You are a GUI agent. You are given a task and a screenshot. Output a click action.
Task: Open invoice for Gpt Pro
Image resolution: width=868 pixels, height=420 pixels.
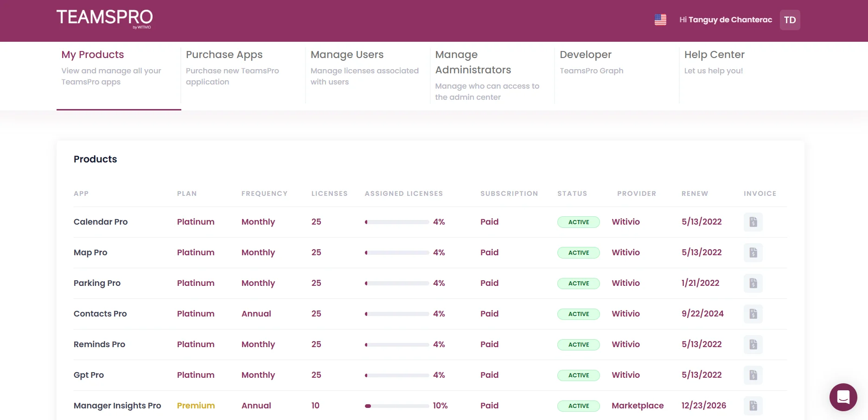pos(753,375)
